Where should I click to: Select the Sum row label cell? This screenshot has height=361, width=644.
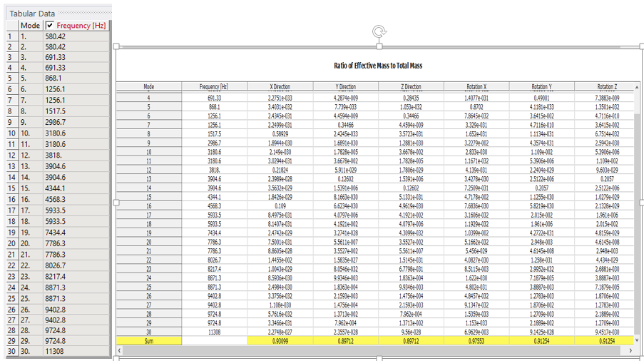(x=148, y=341)
